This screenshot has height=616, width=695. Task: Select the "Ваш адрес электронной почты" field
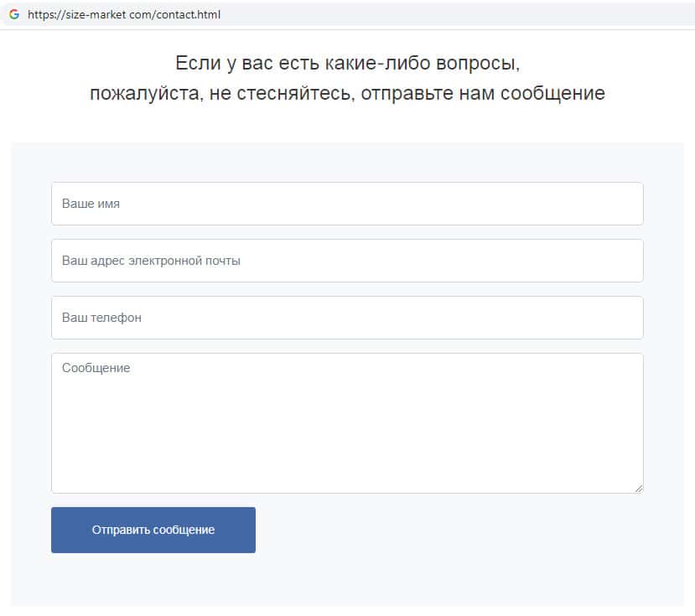pyautogui.click(x=347, y=261)
